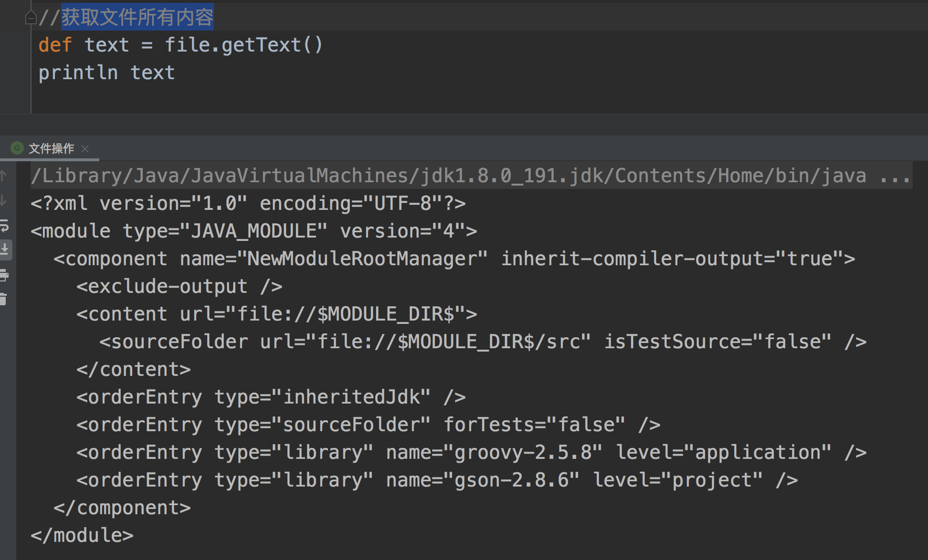
Task: Click the up stack trace arrow icon
Action: pyautogui.click(x=3, y=176)
